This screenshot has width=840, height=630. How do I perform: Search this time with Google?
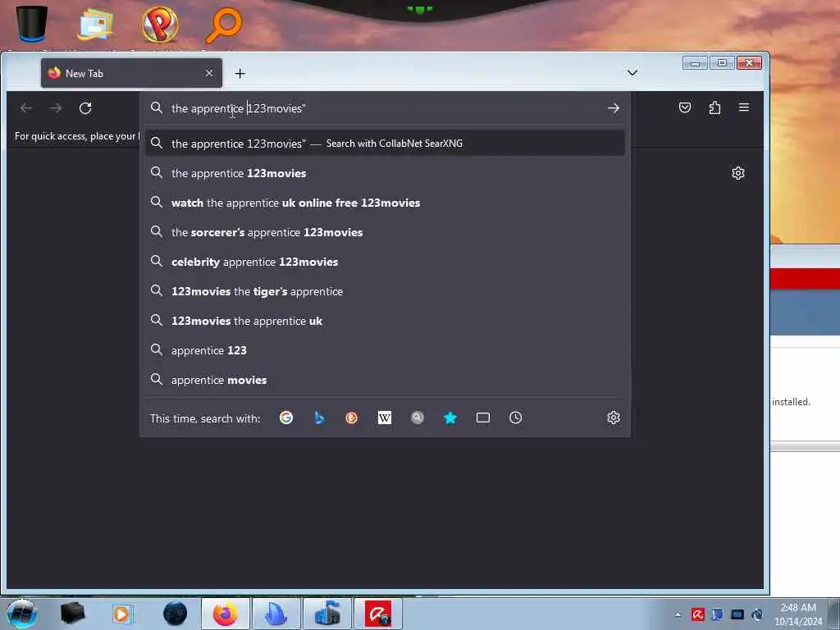pyautogui.click(x=286, y=418)
